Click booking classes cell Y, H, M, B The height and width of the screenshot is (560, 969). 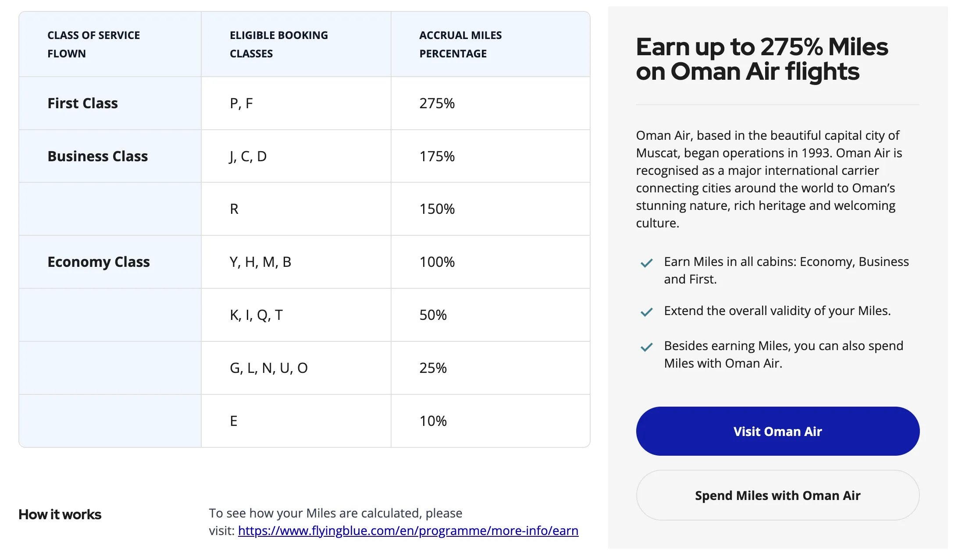[296, 262]
